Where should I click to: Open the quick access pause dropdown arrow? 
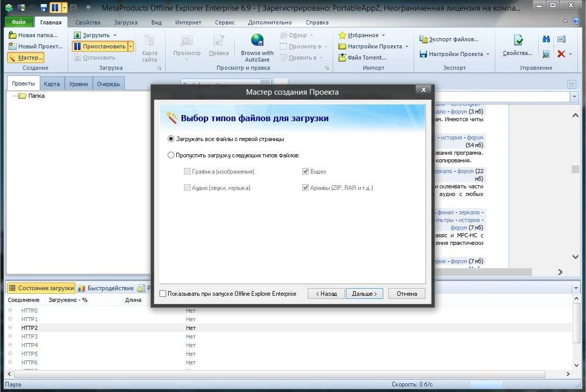pyautogui.click(x=64, y=7)
